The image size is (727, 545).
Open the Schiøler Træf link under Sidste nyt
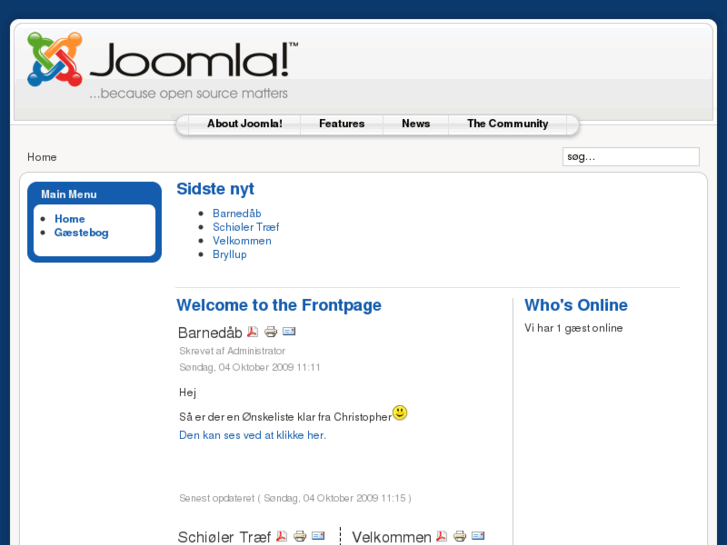246,227
